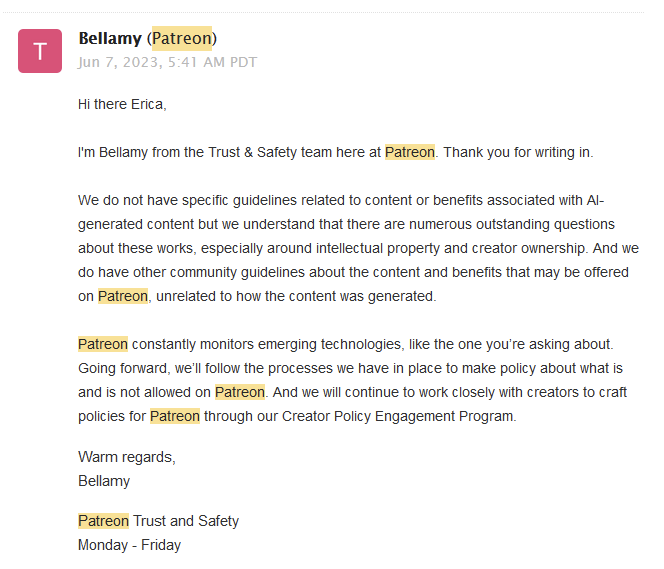Click 'Creator Policy Engagement Program' text
The height and width of the screenshot is (569, 664).
pyautogui.click(x=398, y=416)
